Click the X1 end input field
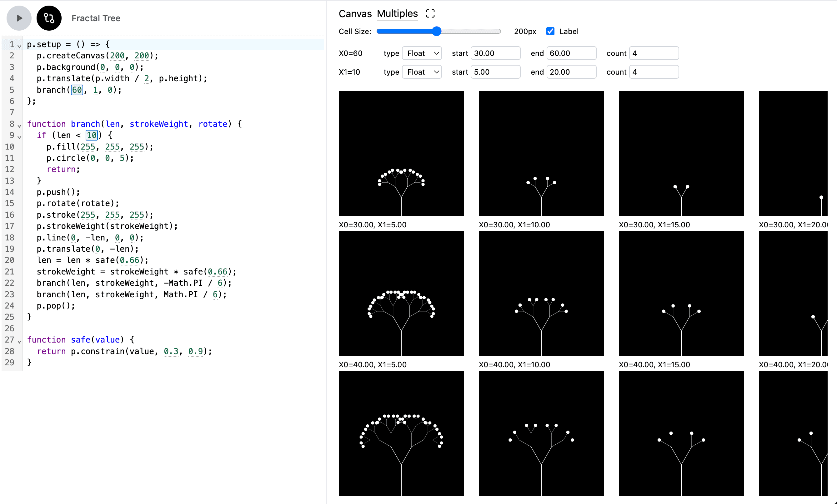The image size is (837, 504). [x=571, y=72]
